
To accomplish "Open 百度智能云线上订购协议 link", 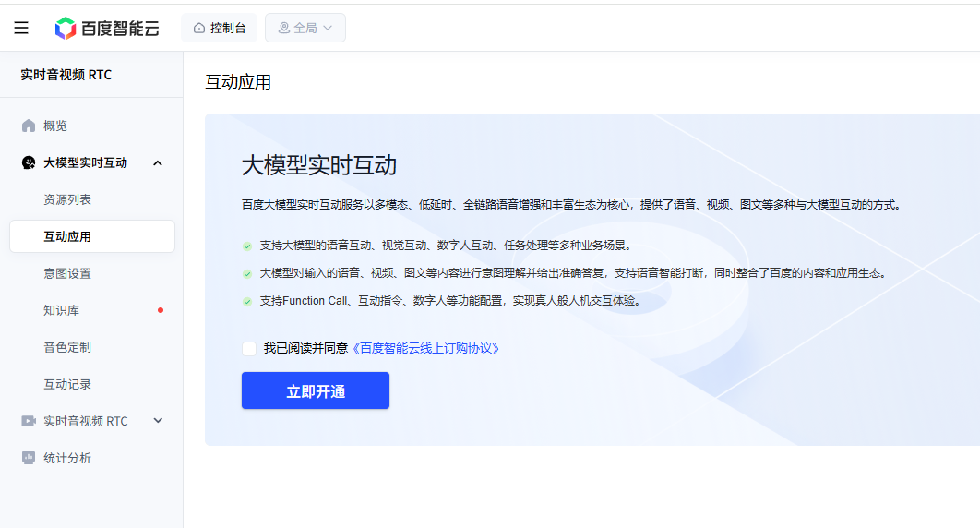I will tap(425, 349).
